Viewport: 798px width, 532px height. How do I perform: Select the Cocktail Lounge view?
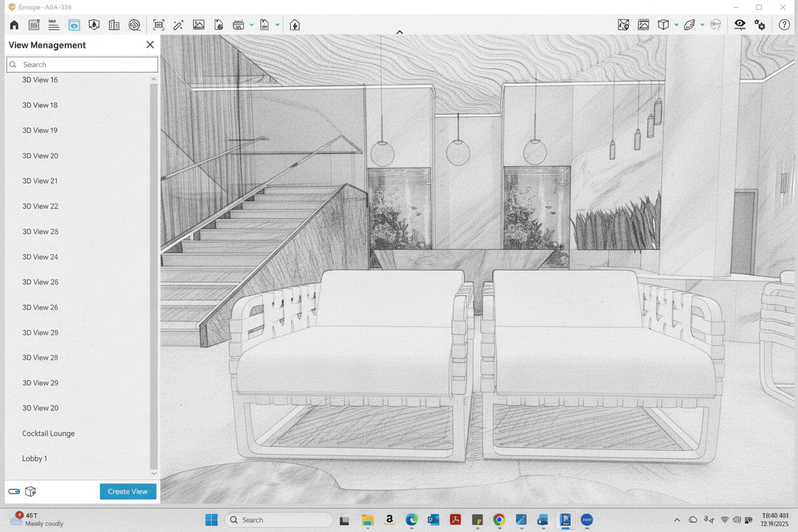coord(49,434)
